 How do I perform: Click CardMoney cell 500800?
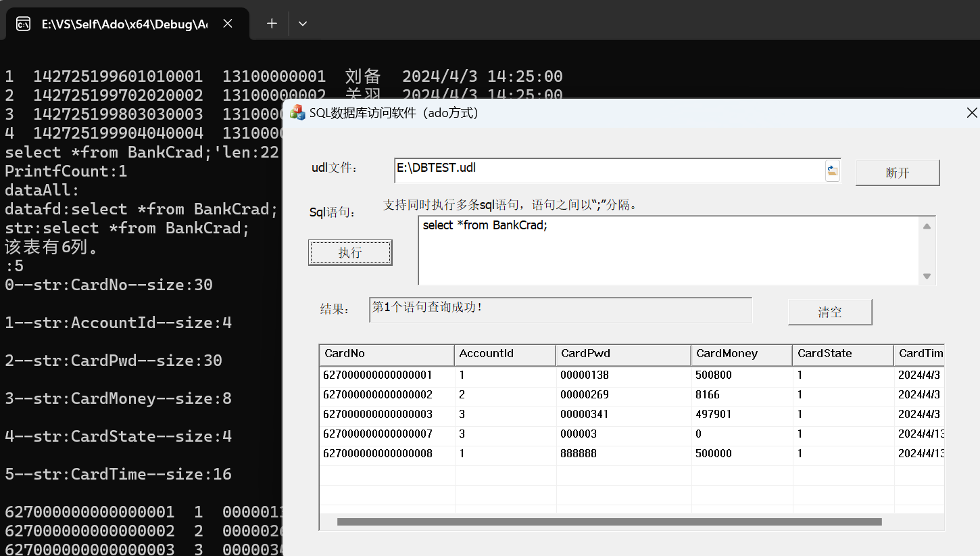[x=742, y=375]
